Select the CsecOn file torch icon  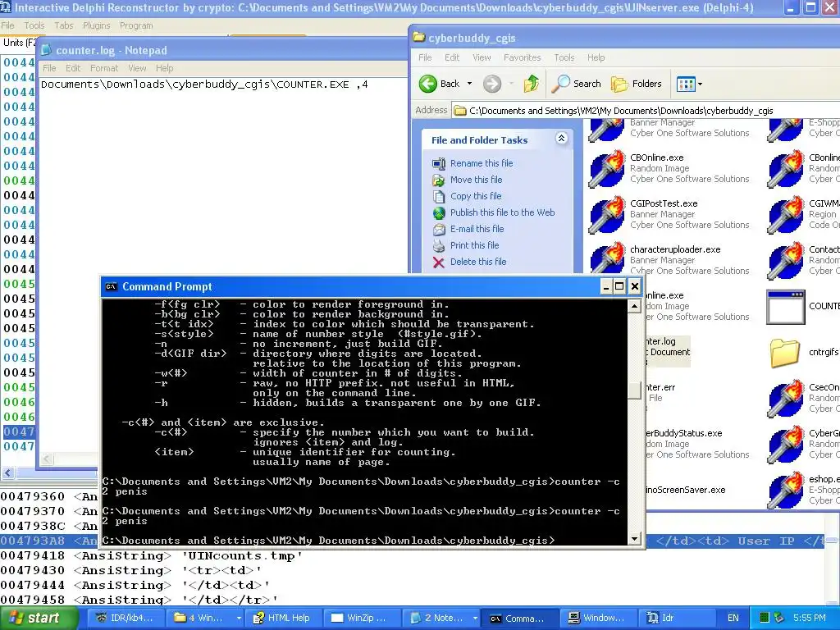pyautogui.click(x=785, y=398)
